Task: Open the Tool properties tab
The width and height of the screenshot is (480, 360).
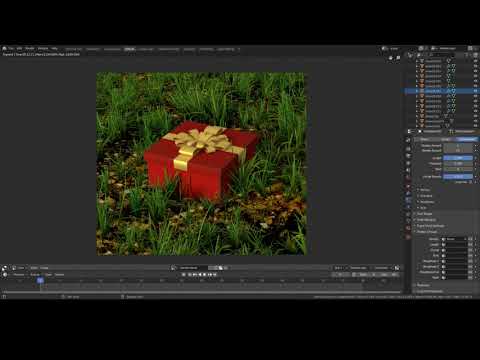Action: (x=408, y=140)
